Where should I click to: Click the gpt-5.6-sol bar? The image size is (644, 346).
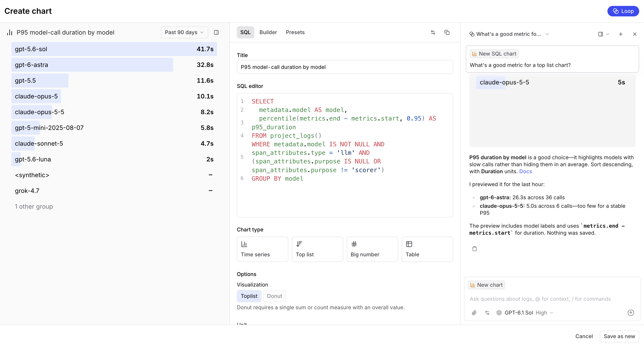114,49
